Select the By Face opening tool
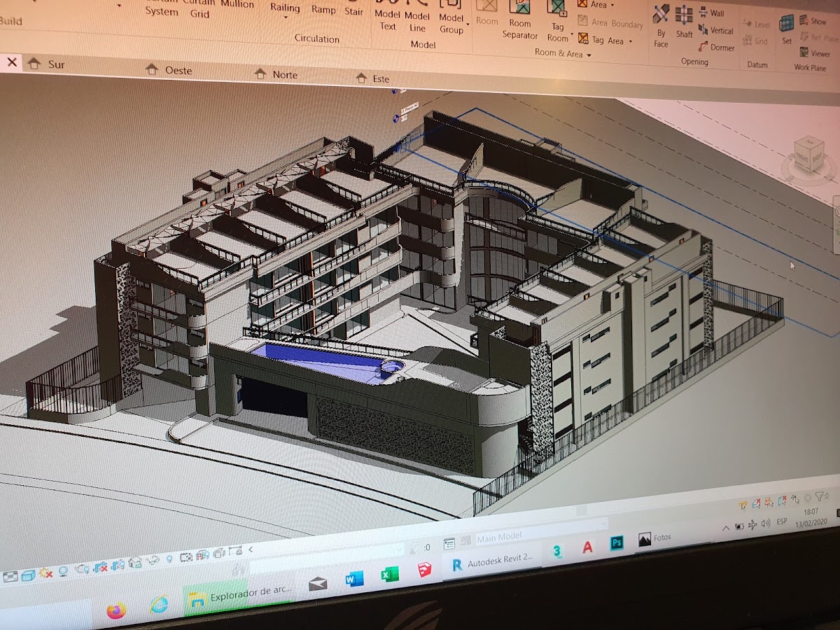Screen dimensions: 840x630 [x=661, y=25]
